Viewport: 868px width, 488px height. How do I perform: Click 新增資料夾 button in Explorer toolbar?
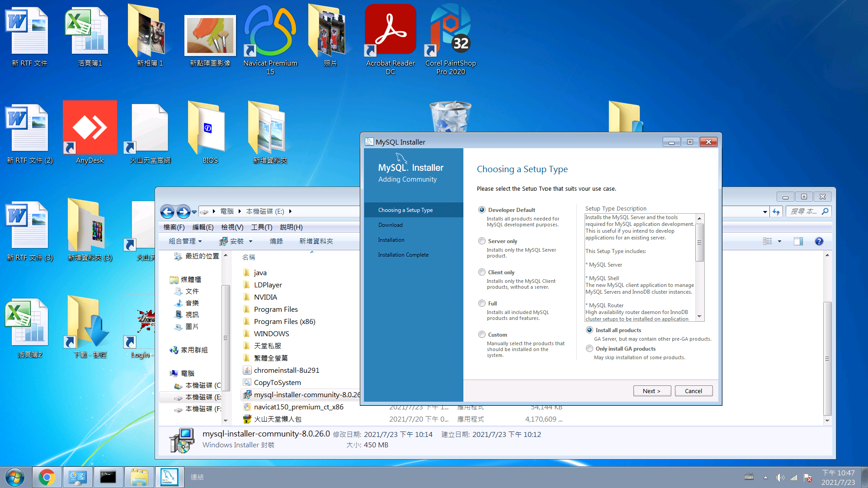click(316, 241)
